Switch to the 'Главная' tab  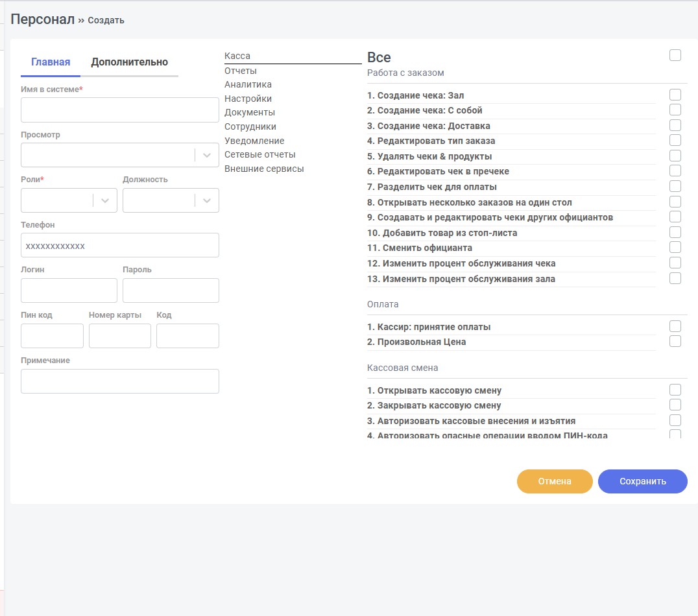pyautogui.click(x=51, y=62)
